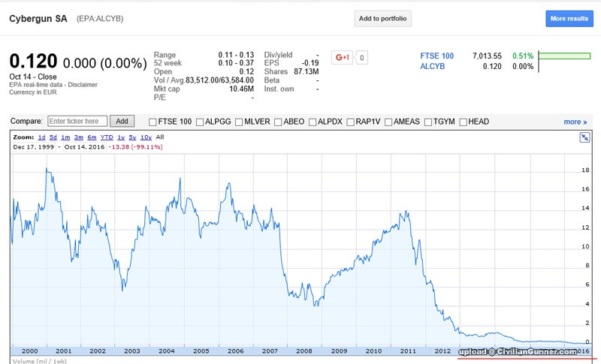Select YTD zoom range
The width and height of the screenshot is (601, 364).
pyautogui.click(x=106, y=137)
